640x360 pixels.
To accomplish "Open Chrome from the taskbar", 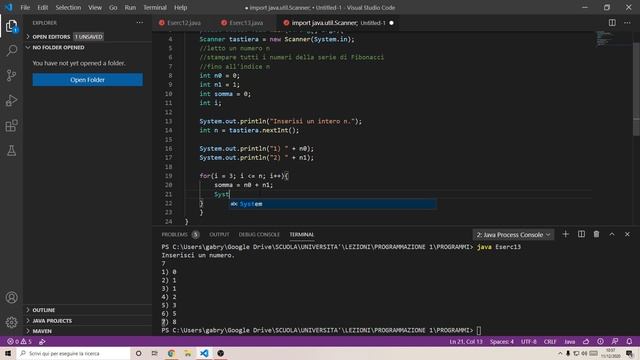I will (x=171, y=353).
